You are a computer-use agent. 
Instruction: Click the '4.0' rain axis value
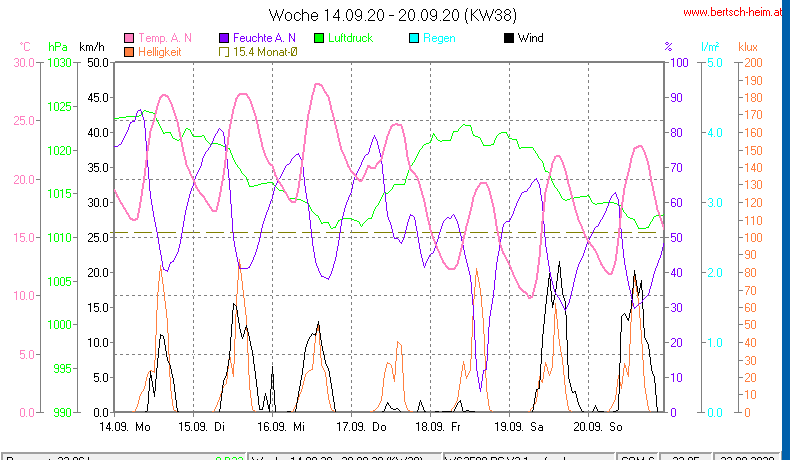(x=714, y=133)
